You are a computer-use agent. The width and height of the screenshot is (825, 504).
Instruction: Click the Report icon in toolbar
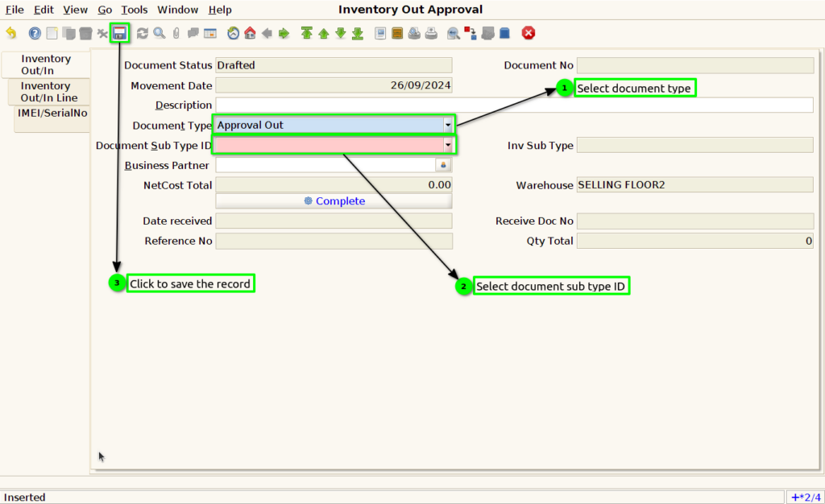click(x=380, y=33)
